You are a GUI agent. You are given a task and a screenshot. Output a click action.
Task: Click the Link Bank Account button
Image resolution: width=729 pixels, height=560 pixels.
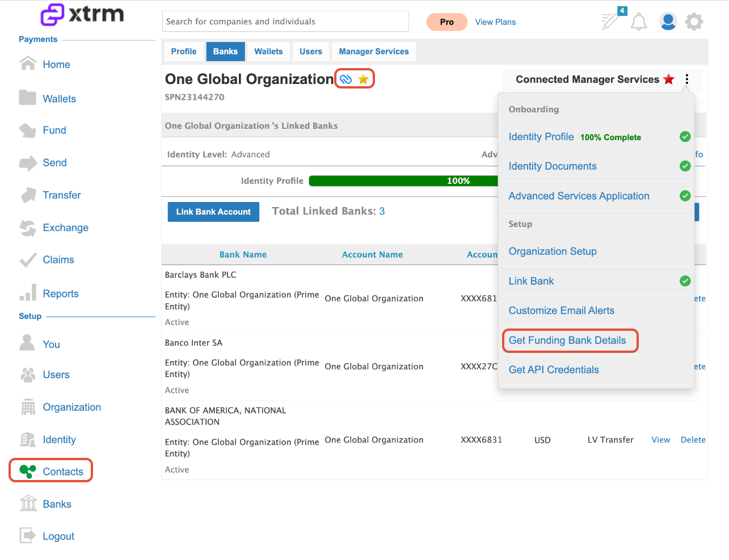pos(213,212)
